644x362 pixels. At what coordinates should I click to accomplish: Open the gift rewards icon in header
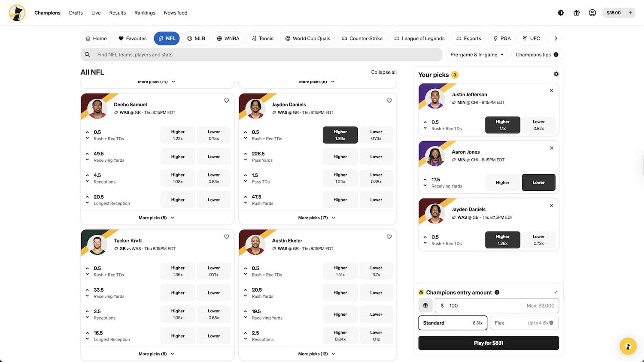pos(577,13)
